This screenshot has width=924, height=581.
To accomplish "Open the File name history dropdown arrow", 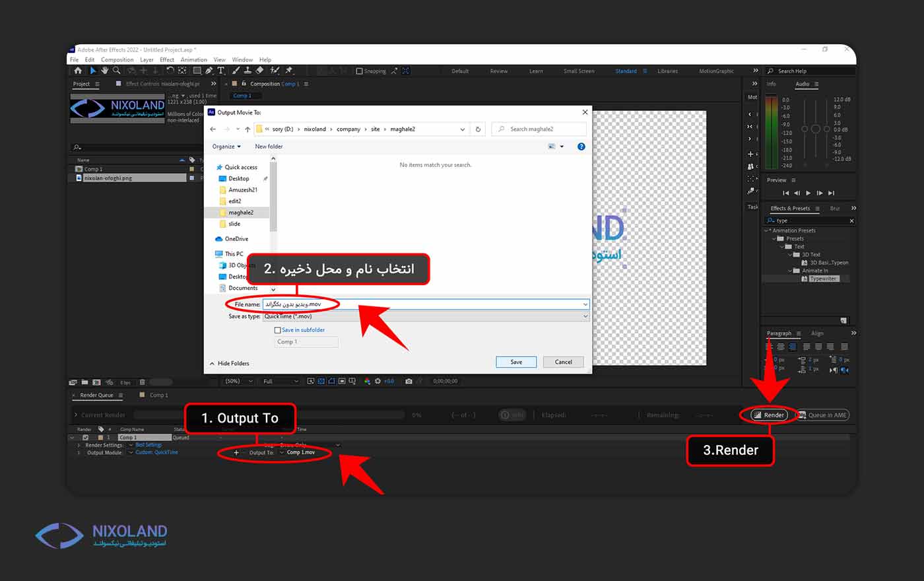I will point(585,304).
